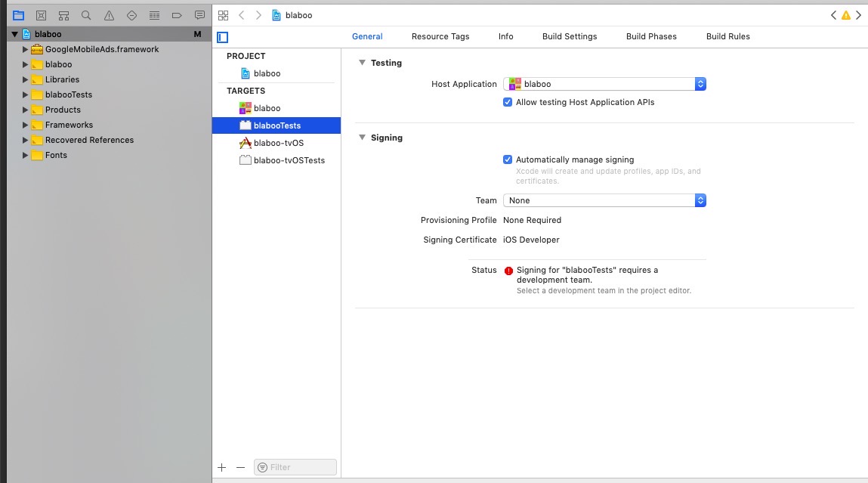The image size is (868, 483).
Task: Switch to the Build Settings tab
Action: pos(570,36)
